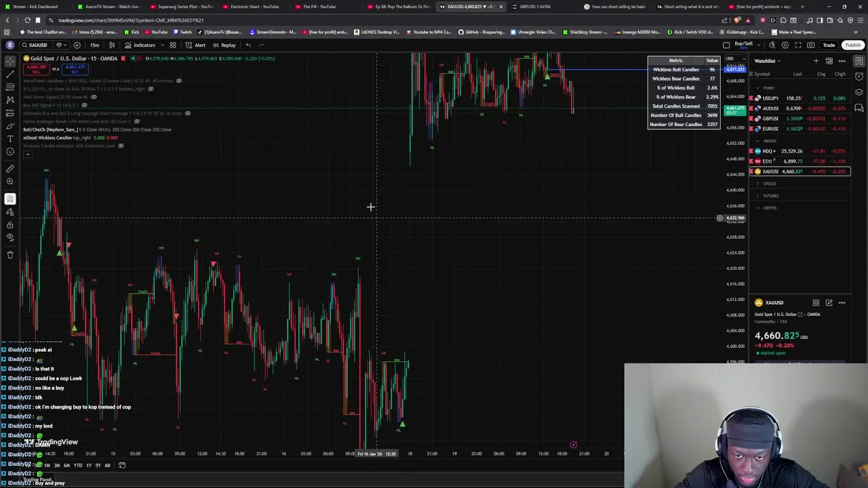
Task: Click the trash remove objects icon
Action: [x=10, y=255]
